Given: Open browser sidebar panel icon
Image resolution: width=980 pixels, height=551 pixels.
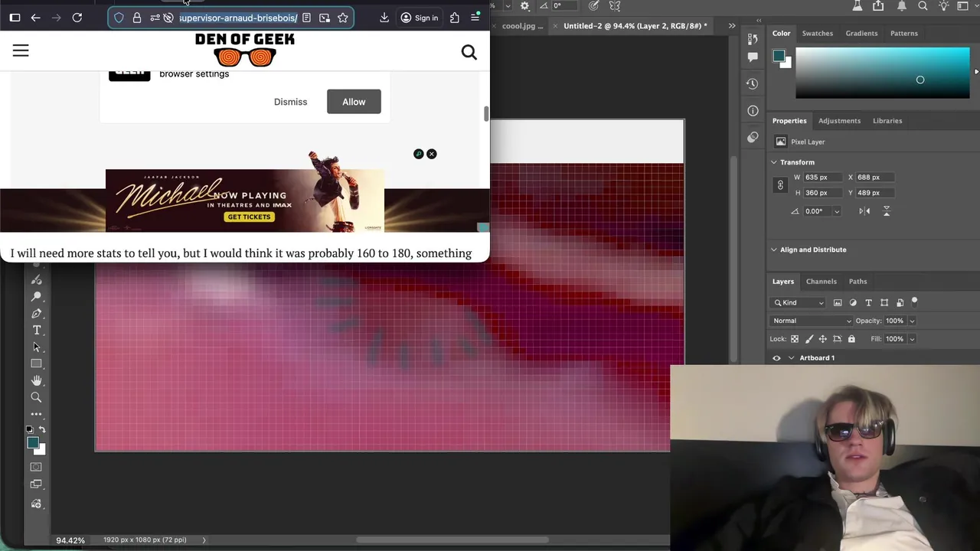Looking at the screenshot, I should click(15, 18).
